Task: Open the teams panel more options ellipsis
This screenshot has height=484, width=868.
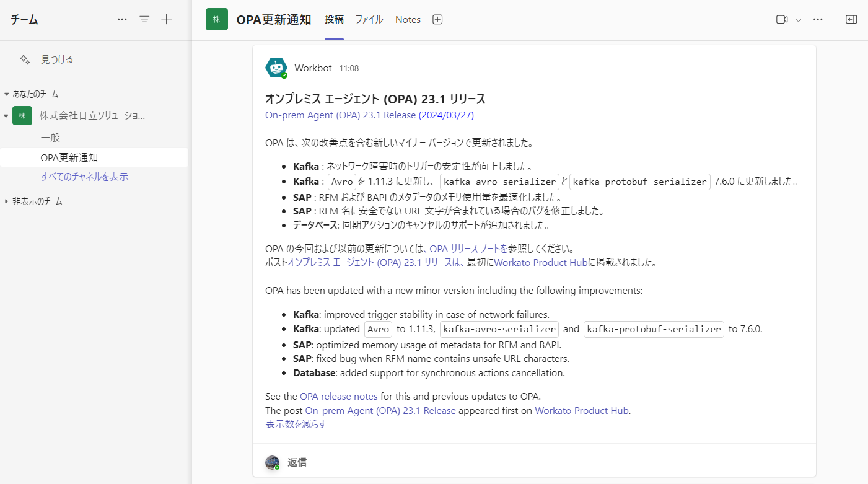Action: click(122, 19)
